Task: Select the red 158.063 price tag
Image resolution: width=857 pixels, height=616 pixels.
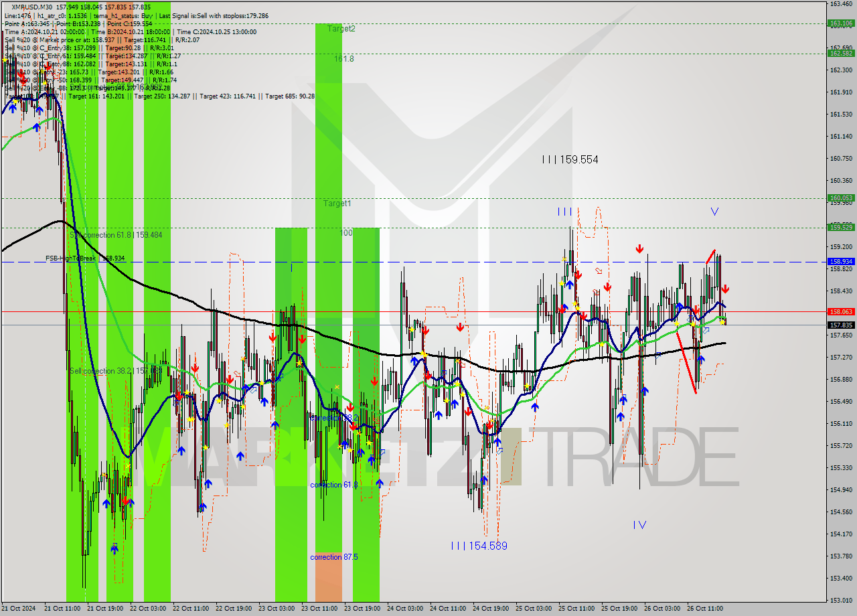Action: (841, 311)
